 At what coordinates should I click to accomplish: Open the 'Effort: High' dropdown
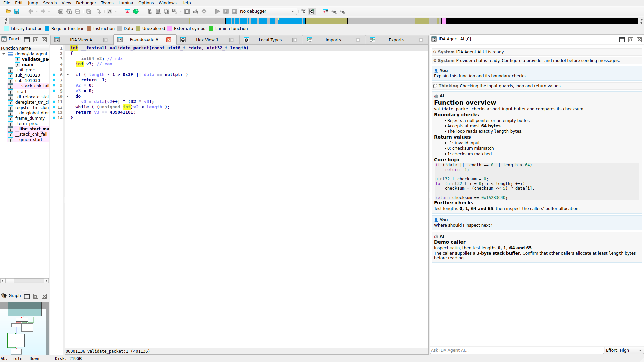coord(624,350)
